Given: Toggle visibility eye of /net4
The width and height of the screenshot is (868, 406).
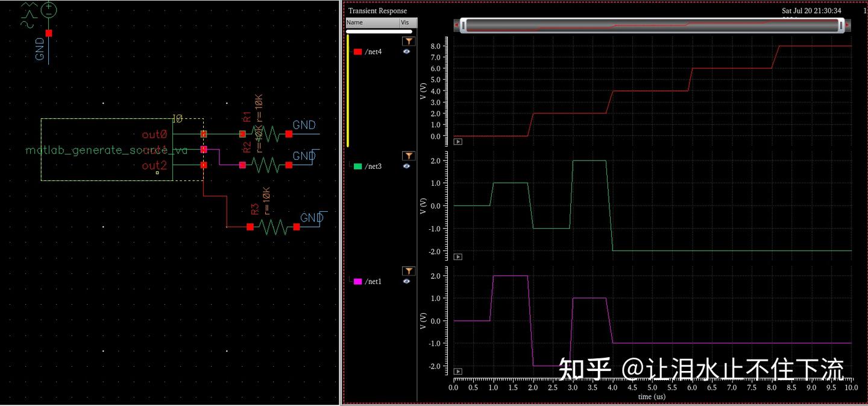Looking at the screenshot, I should point(407,51).
